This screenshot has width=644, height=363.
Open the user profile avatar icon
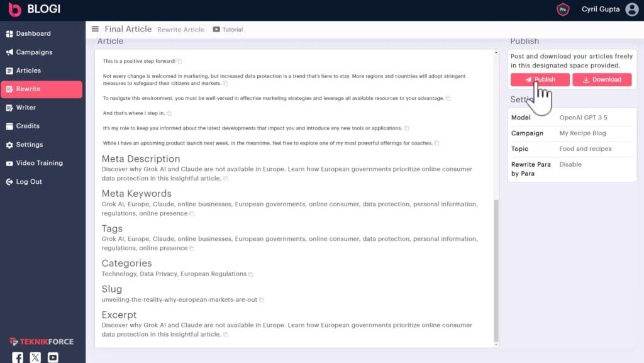632,9
